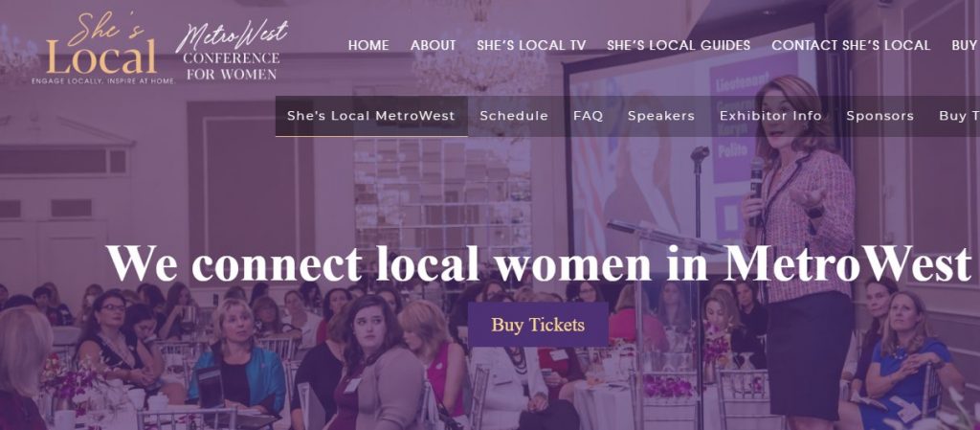Click the She's Local logo

coord(103,49)
